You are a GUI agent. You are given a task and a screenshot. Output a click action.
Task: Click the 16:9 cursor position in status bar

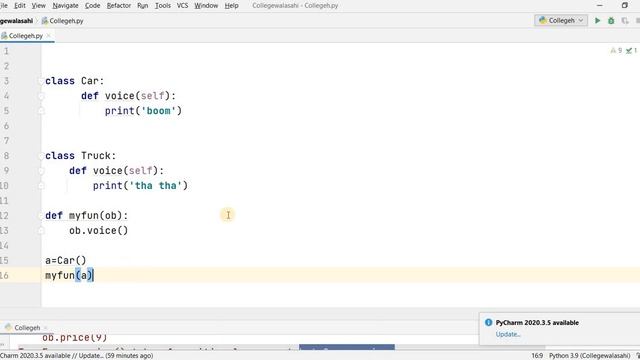537,356
